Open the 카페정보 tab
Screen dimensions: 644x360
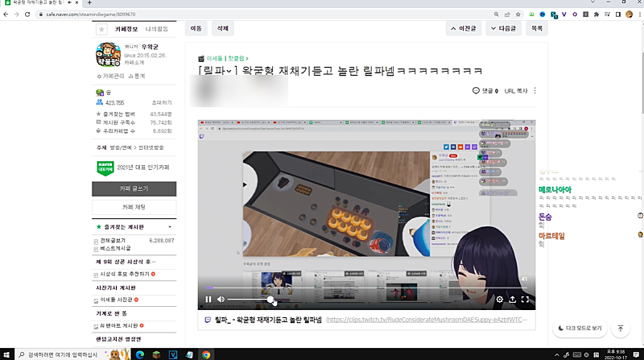(x=126, y=29)
